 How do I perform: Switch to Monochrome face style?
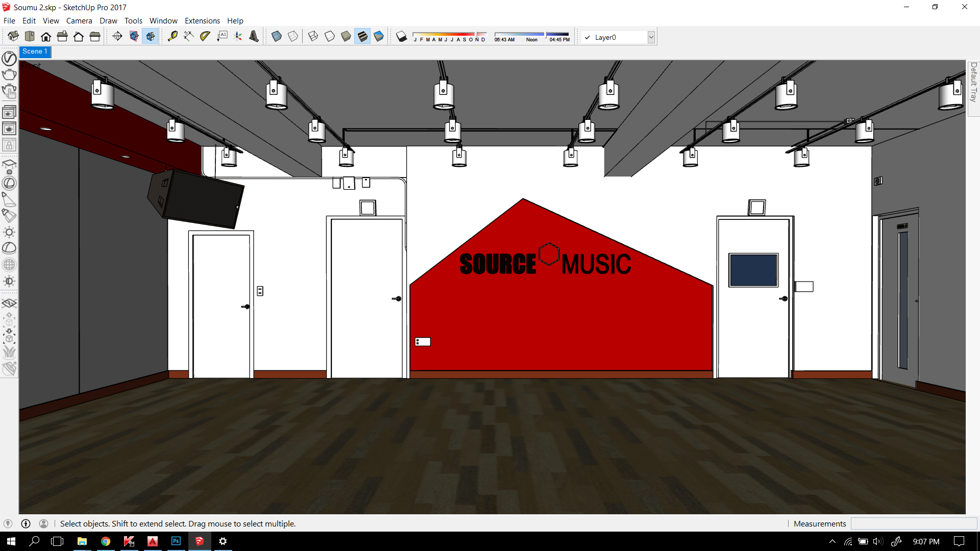(379, 36)
